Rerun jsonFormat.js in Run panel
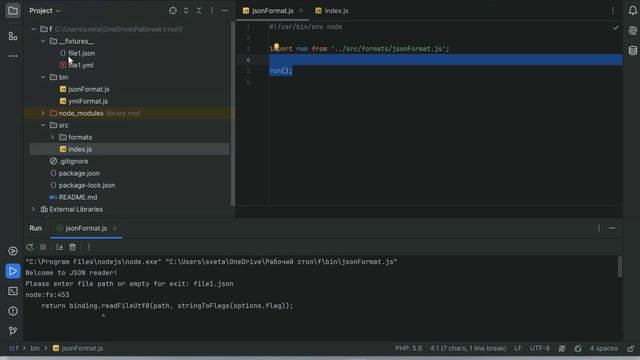The image size is (640, 360). pyautogui.click(x=30, y=247)
